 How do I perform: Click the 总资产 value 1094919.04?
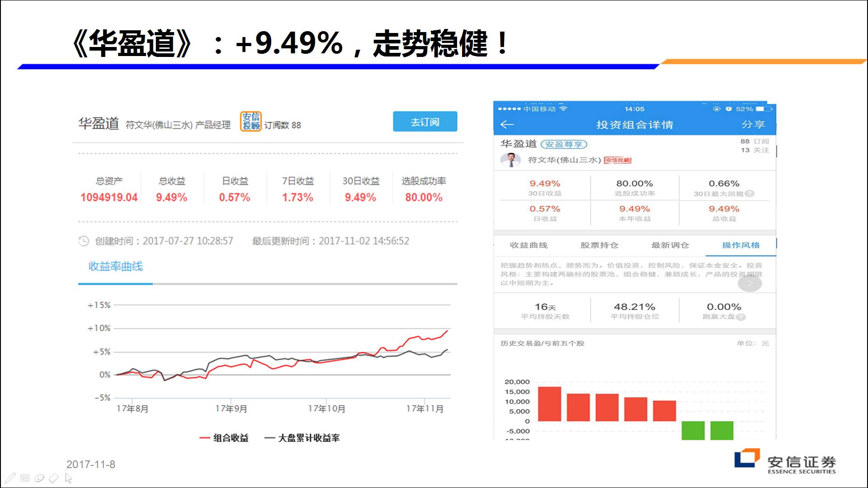pyautogui.click(x=109, y=197)
